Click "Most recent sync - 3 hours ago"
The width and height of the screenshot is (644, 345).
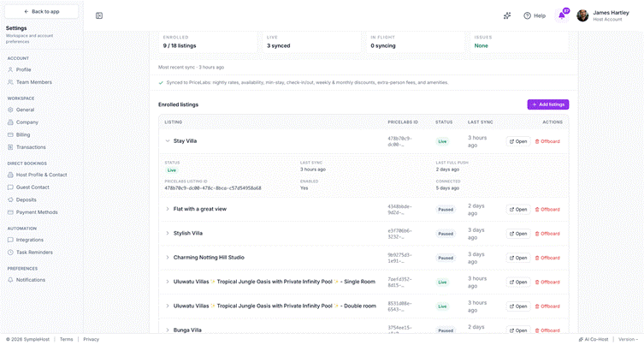[192, 67]
